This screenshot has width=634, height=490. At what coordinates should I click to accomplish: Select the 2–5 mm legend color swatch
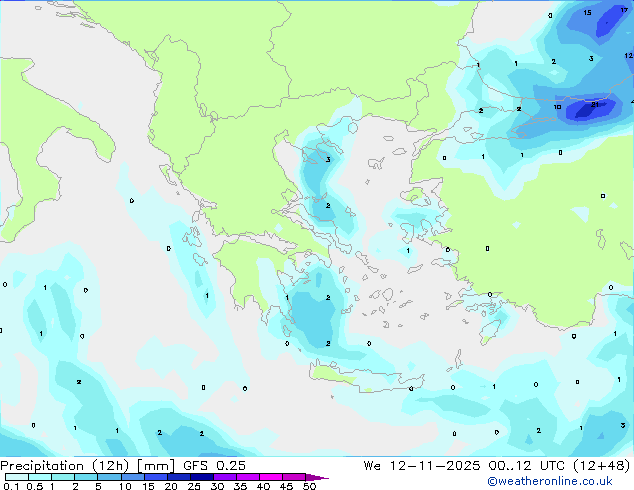(86, 477)
